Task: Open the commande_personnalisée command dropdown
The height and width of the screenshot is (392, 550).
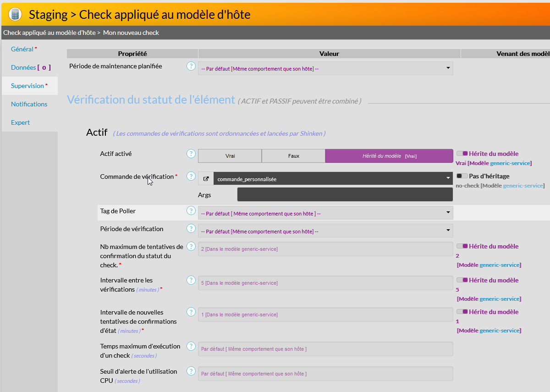Action: 333,179
